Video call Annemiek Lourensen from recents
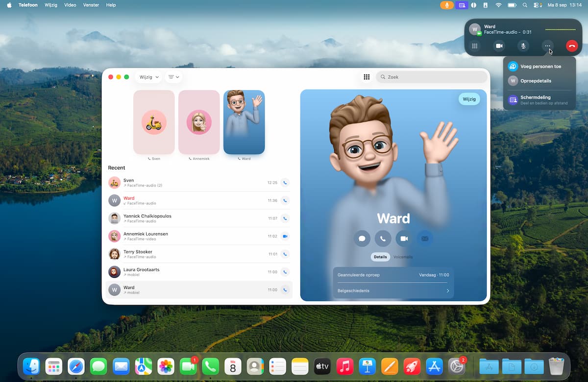 click(x=285, y=236)
